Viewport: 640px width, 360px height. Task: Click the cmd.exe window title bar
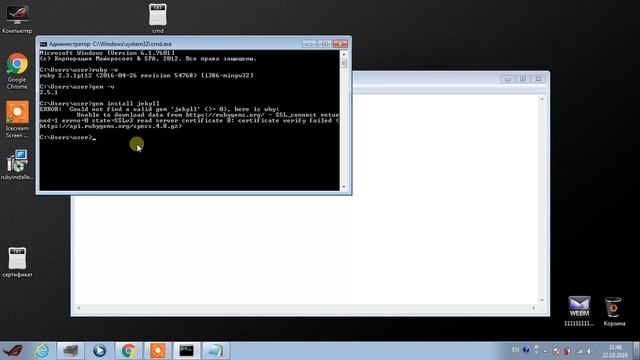[176, 44]
